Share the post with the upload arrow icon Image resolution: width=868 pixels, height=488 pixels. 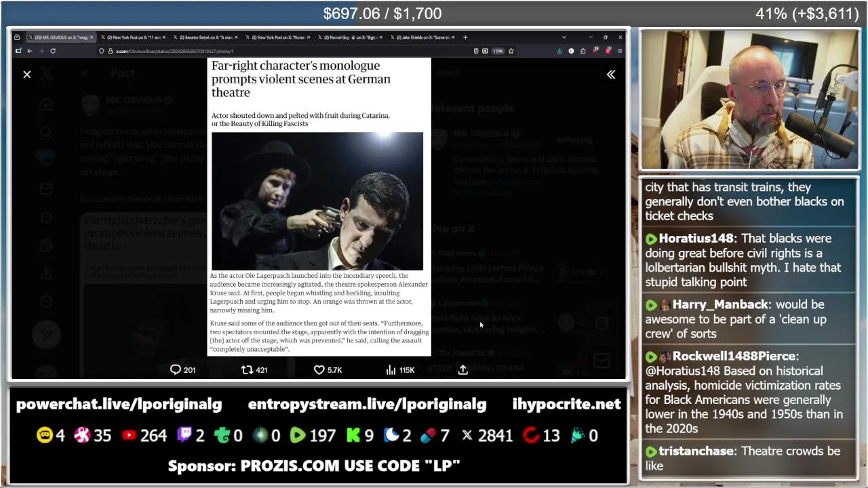tap(463, 369)
